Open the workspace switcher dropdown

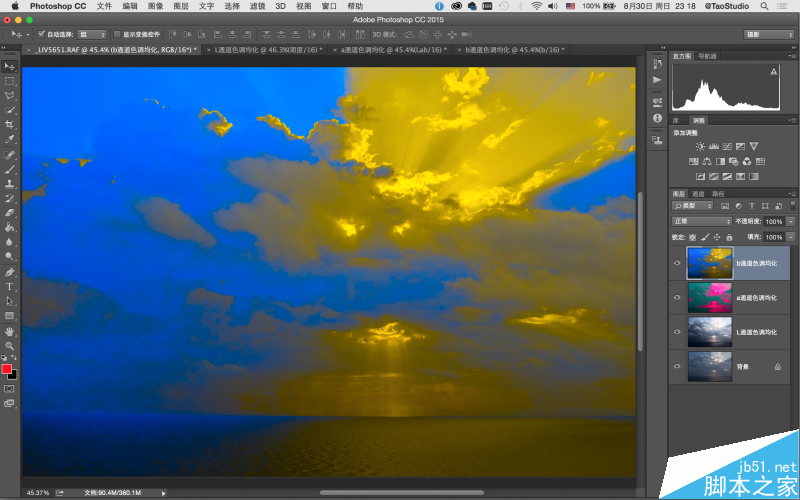pyautogui.click(x=768, y=34)
